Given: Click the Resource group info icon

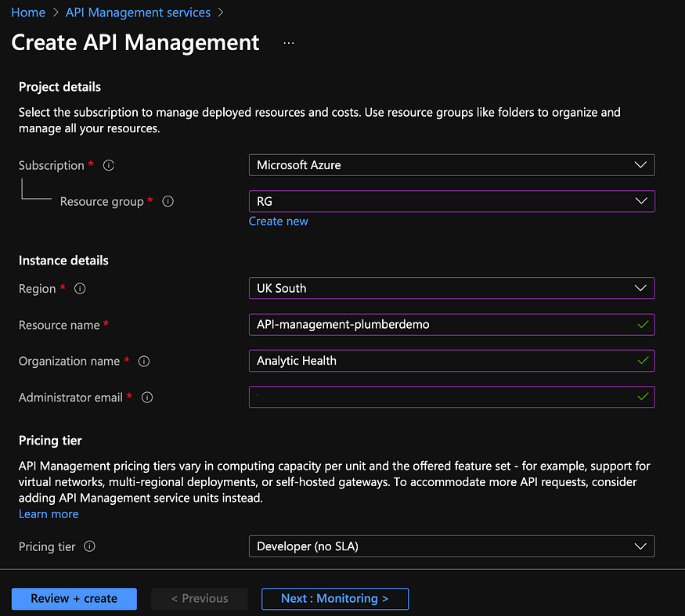Looking at the screenshot, I should tap(168, 202).
